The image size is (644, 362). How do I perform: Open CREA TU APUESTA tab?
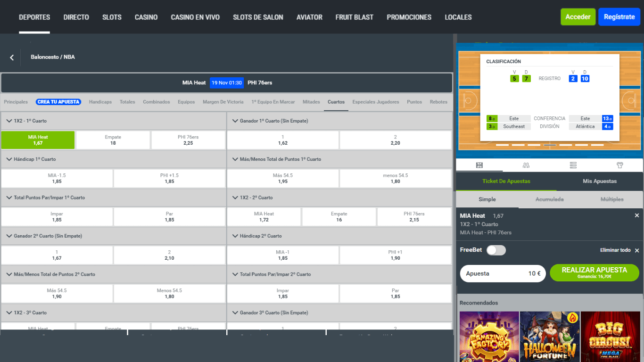pos(58,102)
